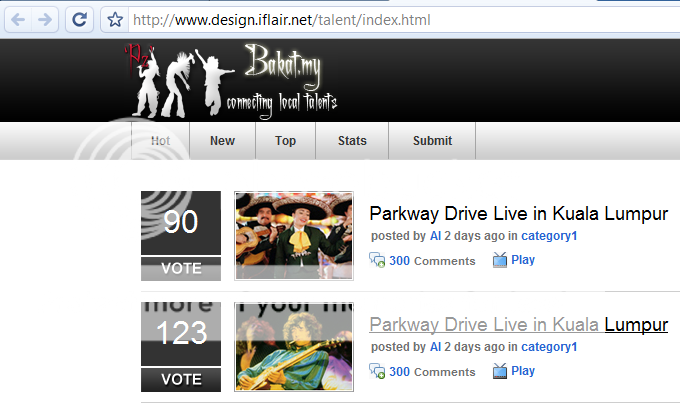
Task: Click the TV play icon in the second post
Action: 500,371
